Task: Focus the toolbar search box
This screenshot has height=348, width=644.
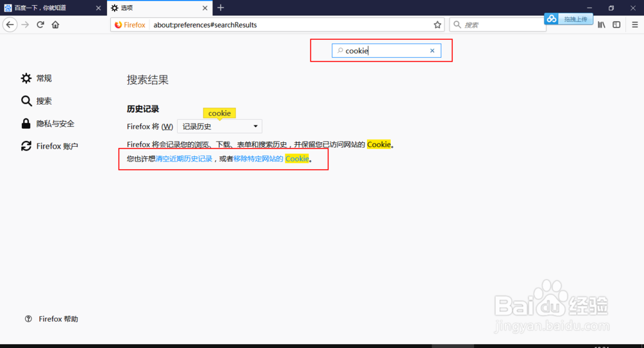Action: coord(498,24)
